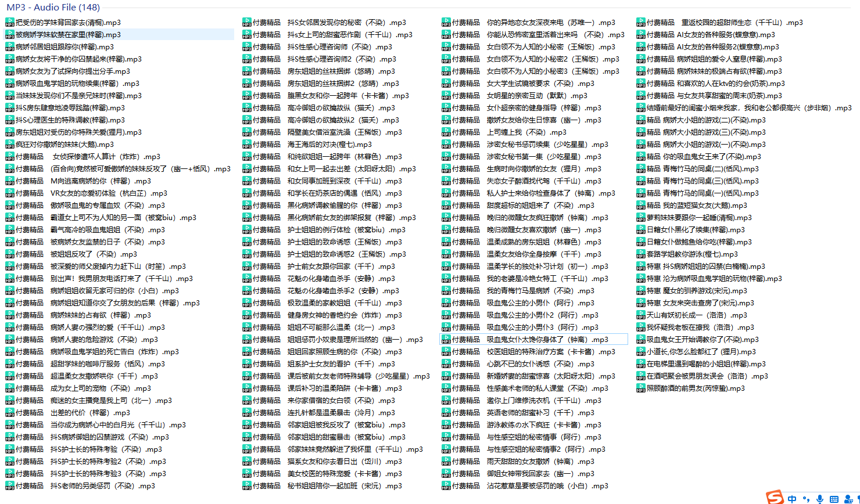This screenshot has height=504, width=860.
Task: Click MP3 icon of 萝莉妹妹要跟你一起睡(清桐).mp3
Action: click(x=641, y=218)
